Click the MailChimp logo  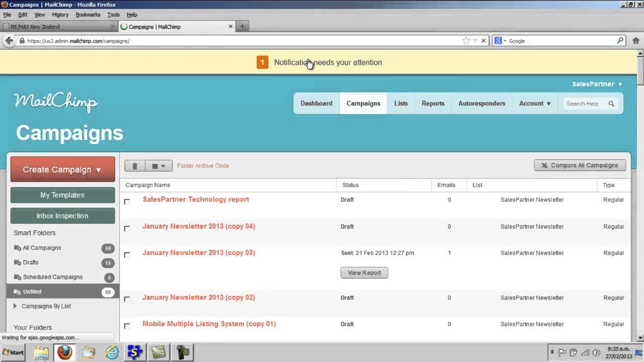tap(55, 102)
